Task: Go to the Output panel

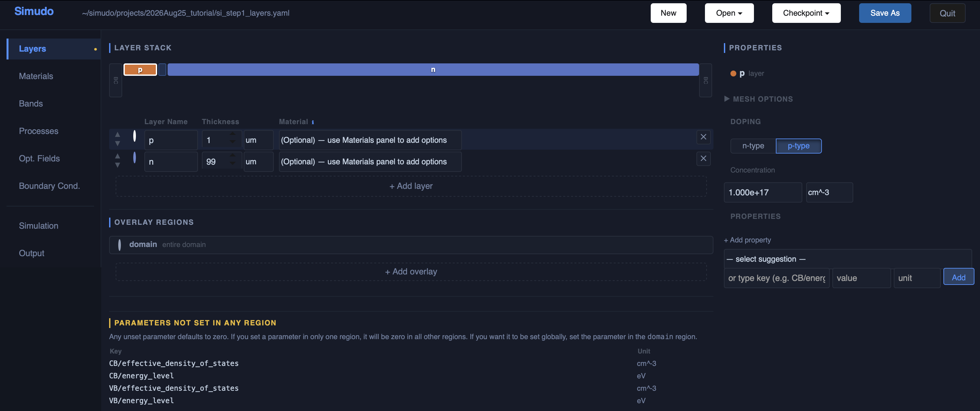Action: [x=32, y=253]
